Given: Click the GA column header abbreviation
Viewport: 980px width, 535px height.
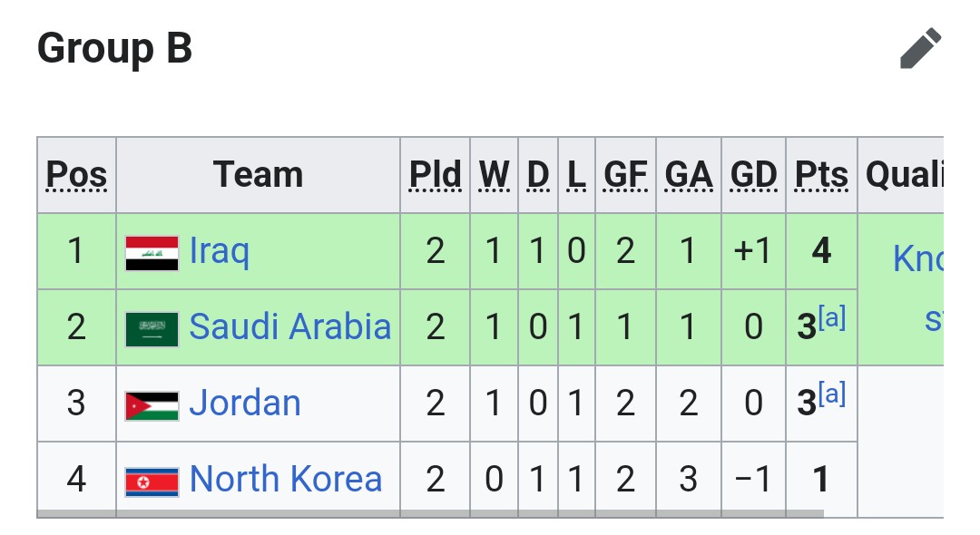Looking at the screenshot, I should tap(688, 174).
